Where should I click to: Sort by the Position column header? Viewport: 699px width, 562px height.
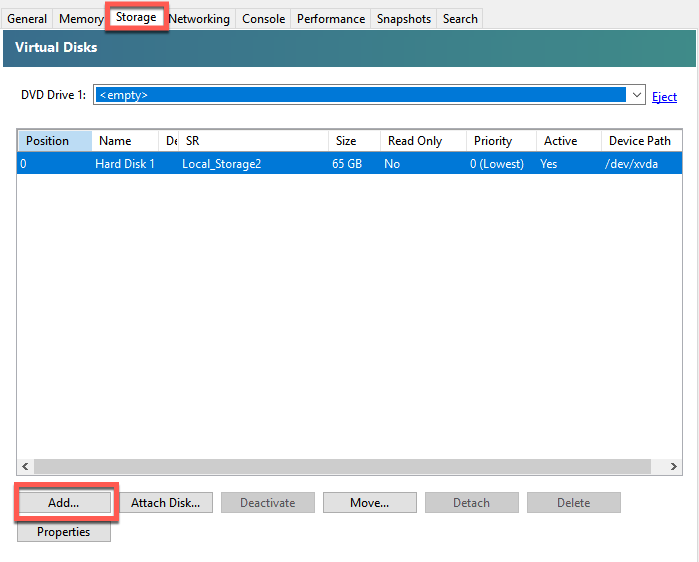point(55,141)
